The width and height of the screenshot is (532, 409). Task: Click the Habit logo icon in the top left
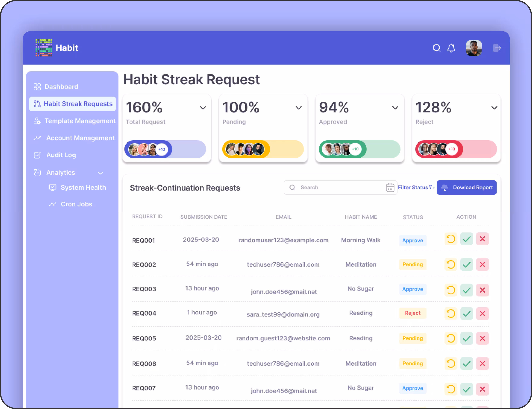(44, 48)
